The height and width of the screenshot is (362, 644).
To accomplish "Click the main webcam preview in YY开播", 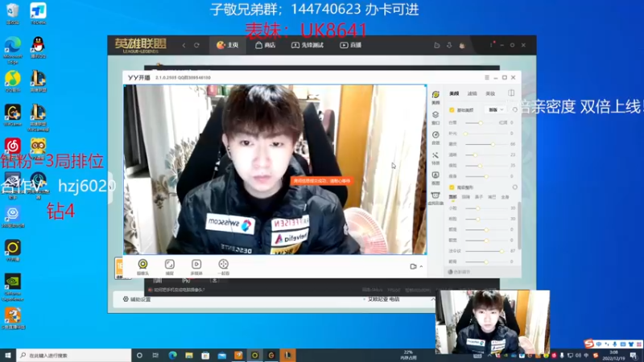I will (x=275, y=170).
